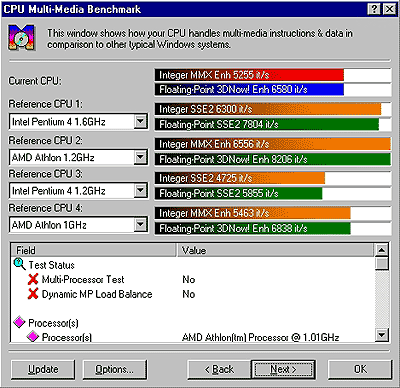Select the Multi-Processor Test row label
This screenshot has height=388, width=400.
tap(83, 279)
